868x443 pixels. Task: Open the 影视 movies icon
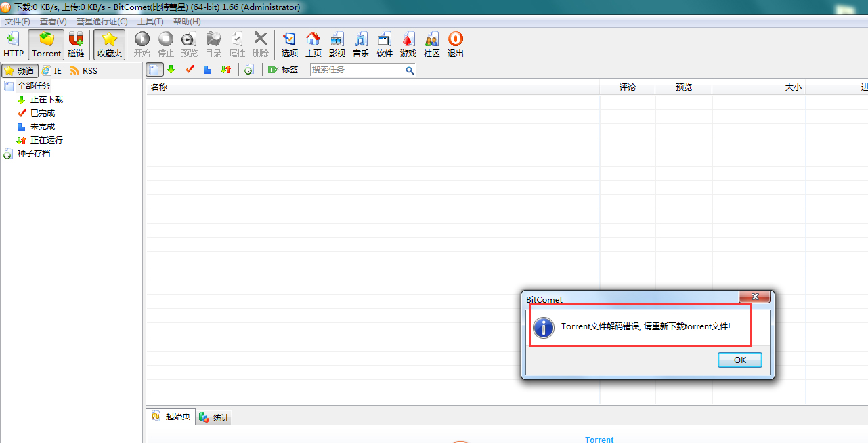(x=337, y=44)
